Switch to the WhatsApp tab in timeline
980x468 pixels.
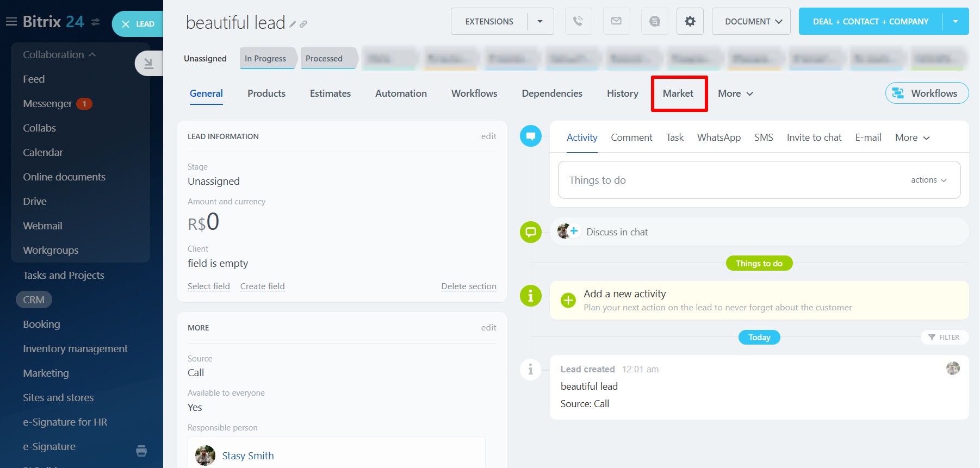coord(718,138)
